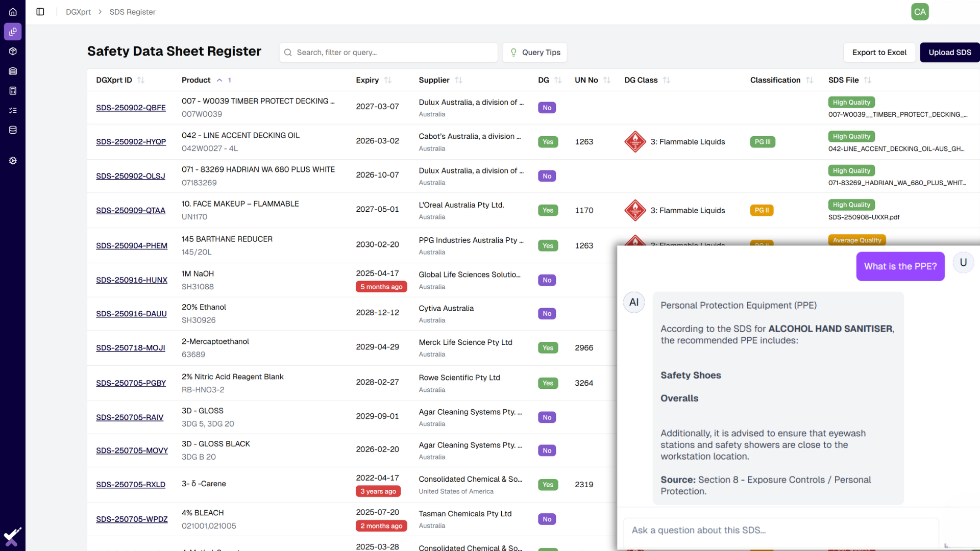Click Export to Excel button
980x551 pixels.
click(x=879, y=53)
